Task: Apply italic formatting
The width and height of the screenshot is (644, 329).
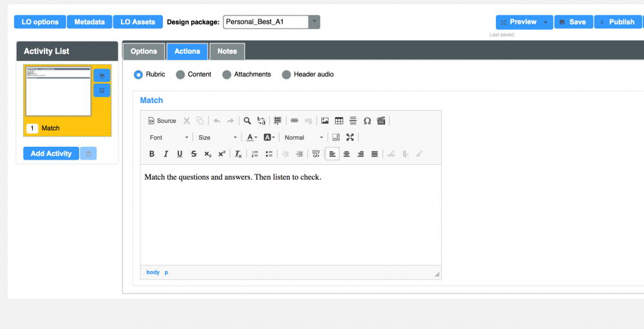Action: [166, 154]
